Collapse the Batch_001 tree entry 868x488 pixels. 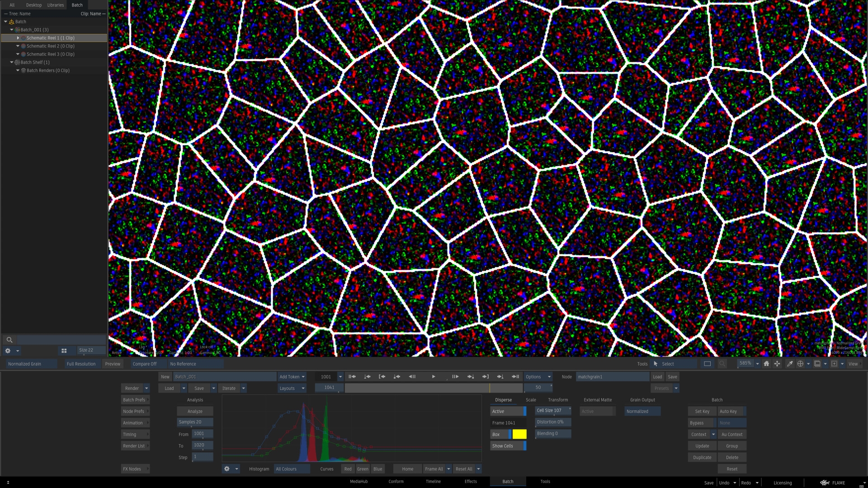click(x=12, y=29)
